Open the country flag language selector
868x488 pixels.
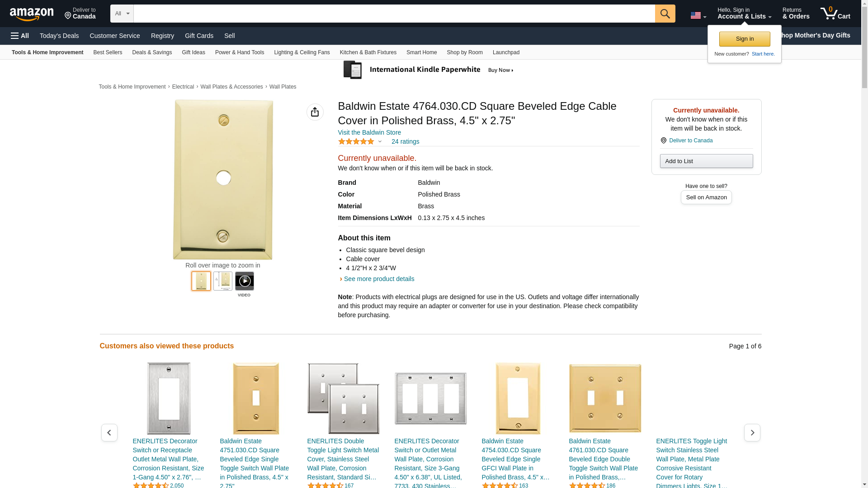pos(698,16)
